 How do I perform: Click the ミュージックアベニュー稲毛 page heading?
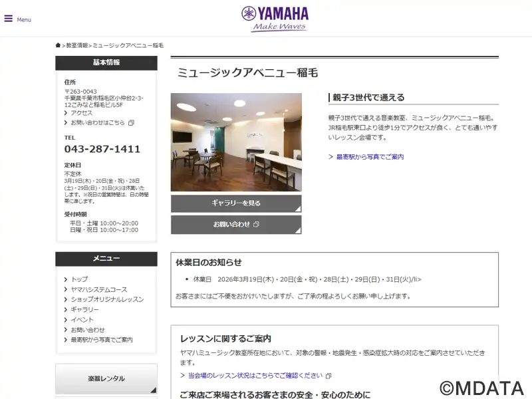click(247, 72)
